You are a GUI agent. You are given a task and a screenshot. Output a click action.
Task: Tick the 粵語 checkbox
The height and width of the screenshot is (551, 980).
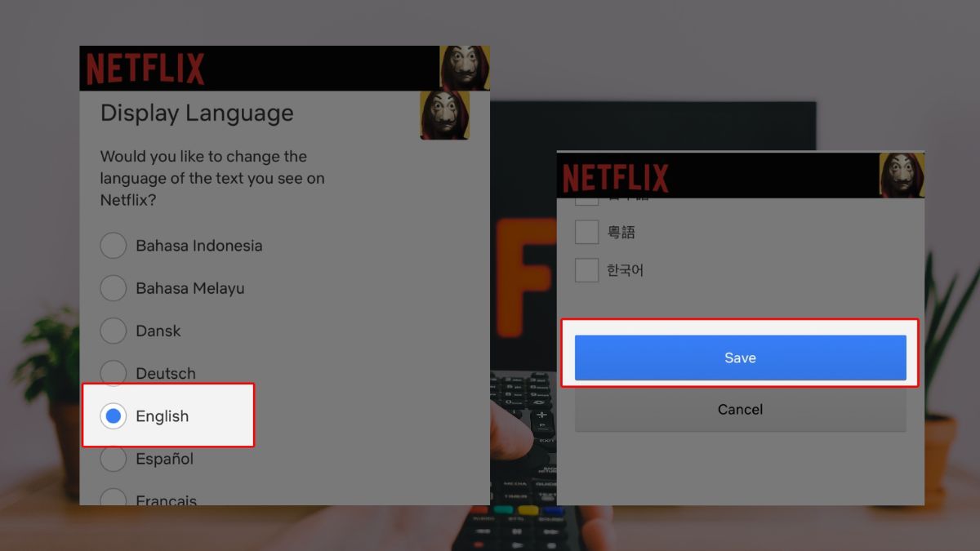(x=587, y=233)
